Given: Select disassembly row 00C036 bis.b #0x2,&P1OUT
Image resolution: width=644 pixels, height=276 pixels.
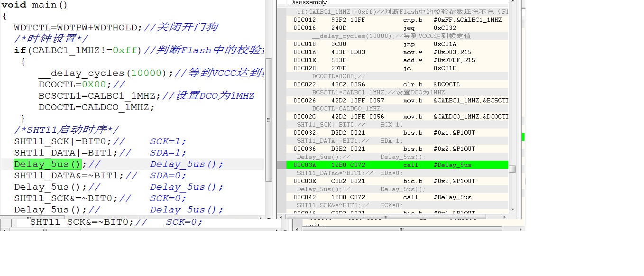Looking at the screenshot, I should (x=397, y=149).
